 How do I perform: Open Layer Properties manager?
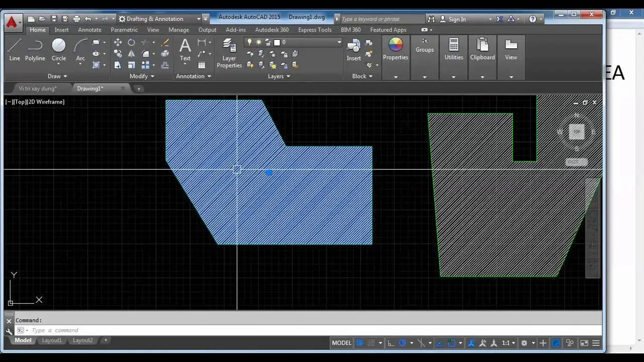[229, 52]
